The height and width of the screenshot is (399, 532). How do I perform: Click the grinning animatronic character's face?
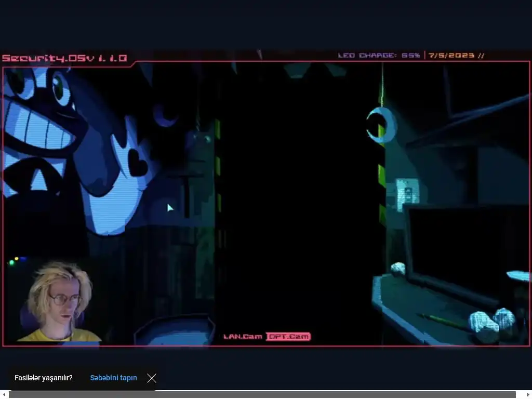43,112
